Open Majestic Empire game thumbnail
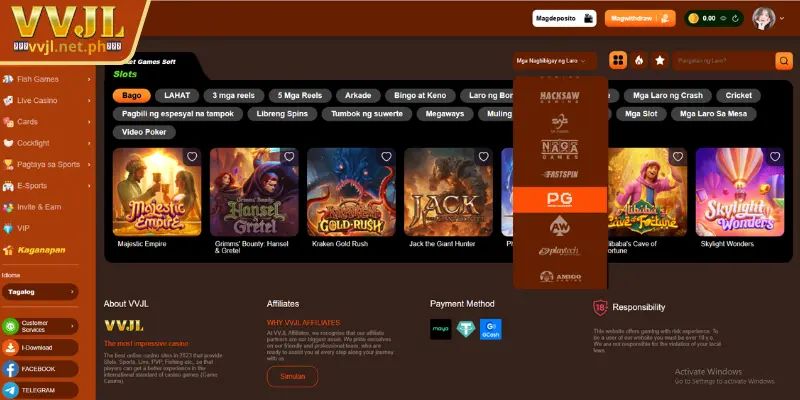Image resolution: width=800 pixels, height=400 pixels. coord(157,192)
